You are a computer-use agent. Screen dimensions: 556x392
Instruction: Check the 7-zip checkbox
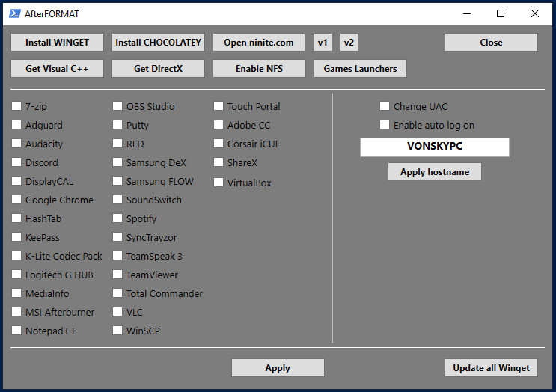[16, 106]
